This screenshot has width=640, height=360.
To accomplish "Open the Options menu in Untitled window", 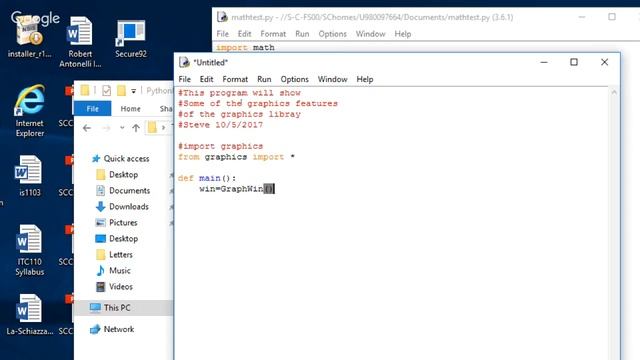I will click(294, 79).
